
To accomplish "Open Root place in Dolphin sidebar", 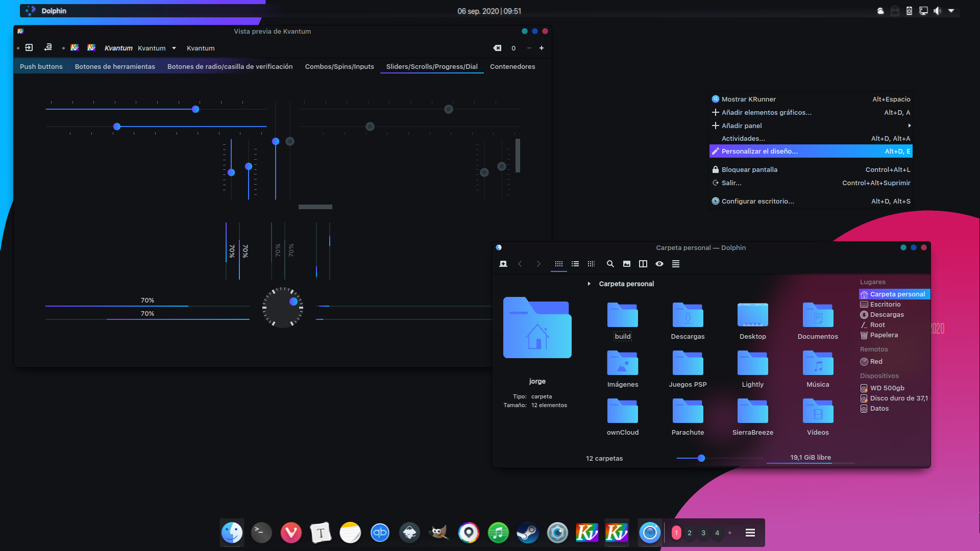I will [x=894, y=324].
